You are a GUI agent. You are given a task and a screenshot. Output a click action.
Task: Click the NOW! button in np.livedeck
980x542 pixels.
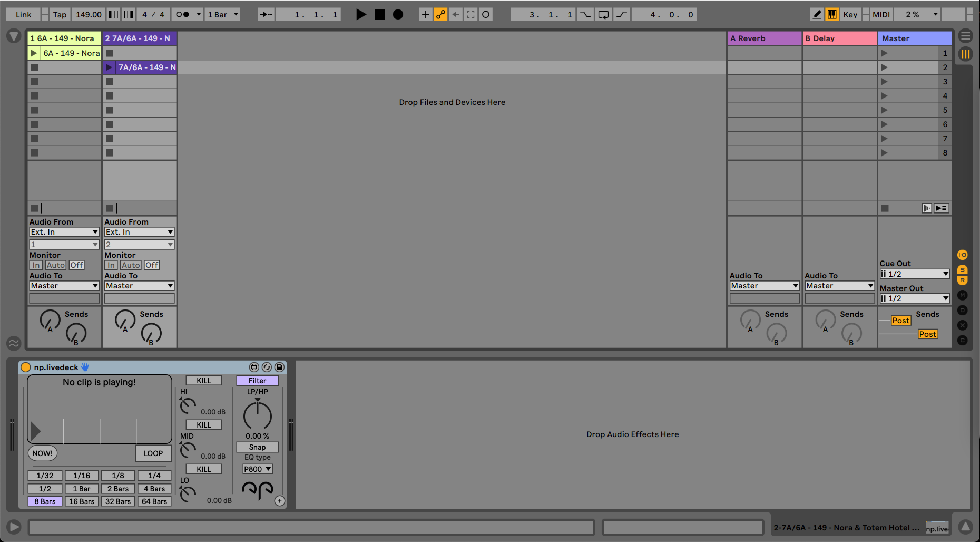[42, 453]
